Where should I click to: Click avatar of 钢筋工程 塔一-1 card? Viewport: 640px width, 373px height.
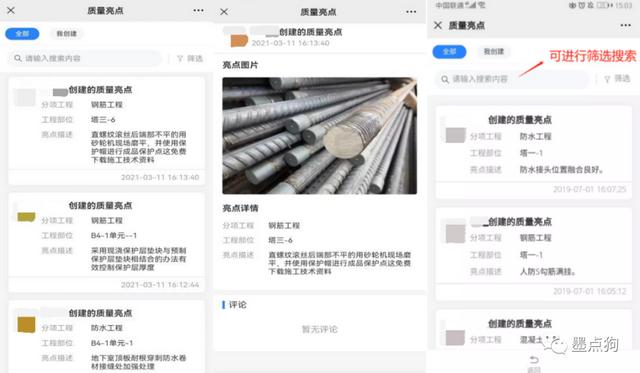click(x=455, y=233)
